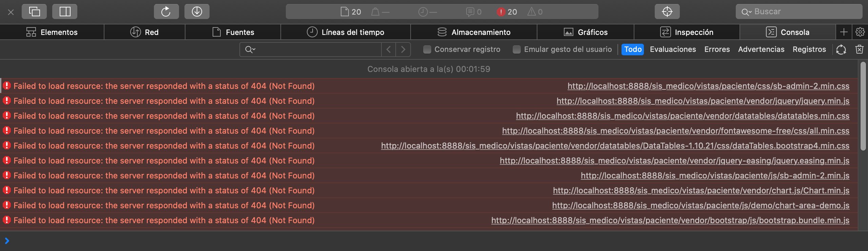Go to previous search result arrow
Viewport: 868px width, 251px height.
pos(389,50)
